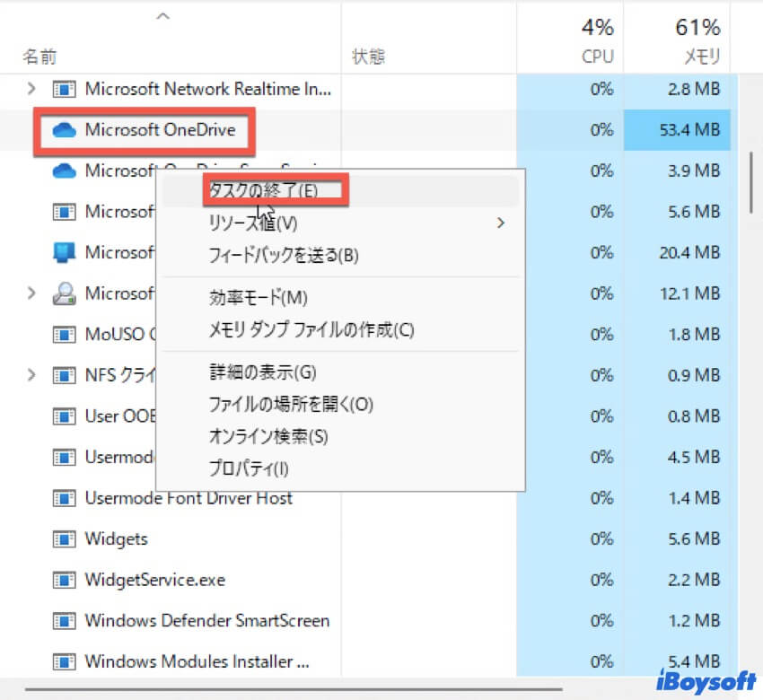
Task: Click the Microsoft Network Realtime process icon
Action: point(65,90)
